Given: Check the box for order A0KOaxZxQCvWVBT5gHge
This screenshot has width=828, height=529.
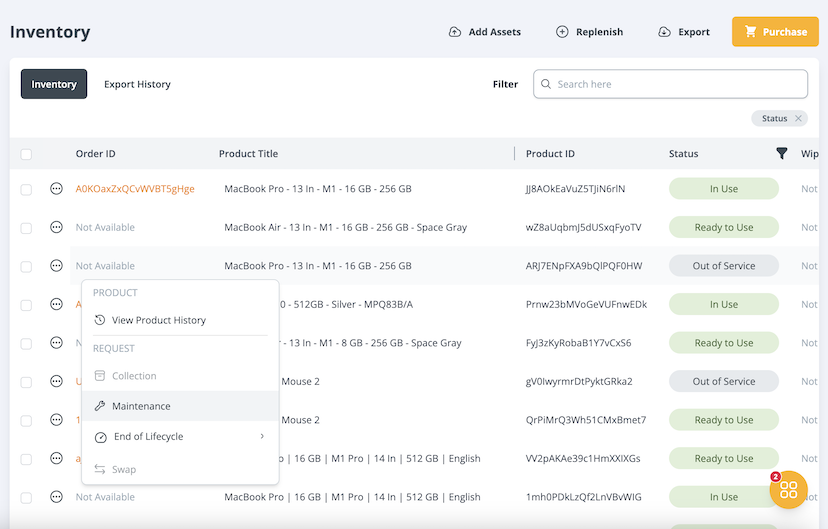Looking at the screenshot, I should [26, 189].
